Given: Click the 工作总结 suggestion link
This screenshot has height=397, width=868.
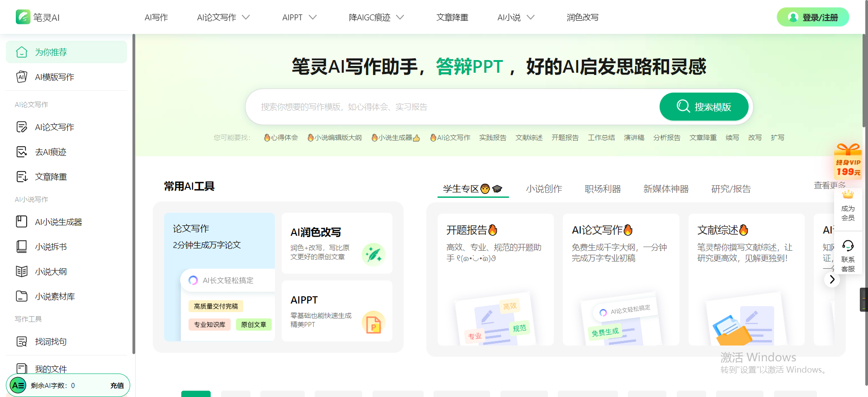Looking at the screenshot, I should [601, 137].
